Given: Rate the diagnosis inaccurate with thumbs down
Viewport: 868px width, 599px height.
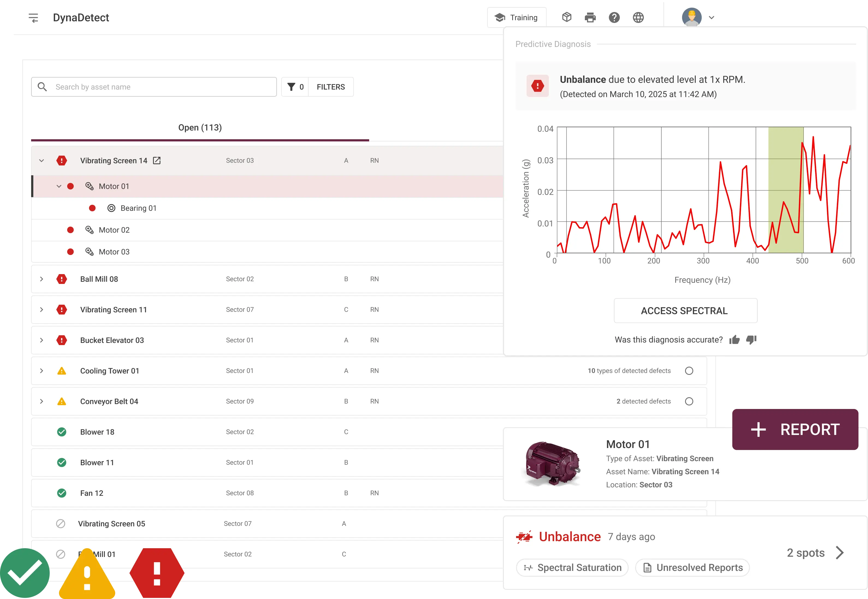Looking at the screenshot, I should (751, 340).
